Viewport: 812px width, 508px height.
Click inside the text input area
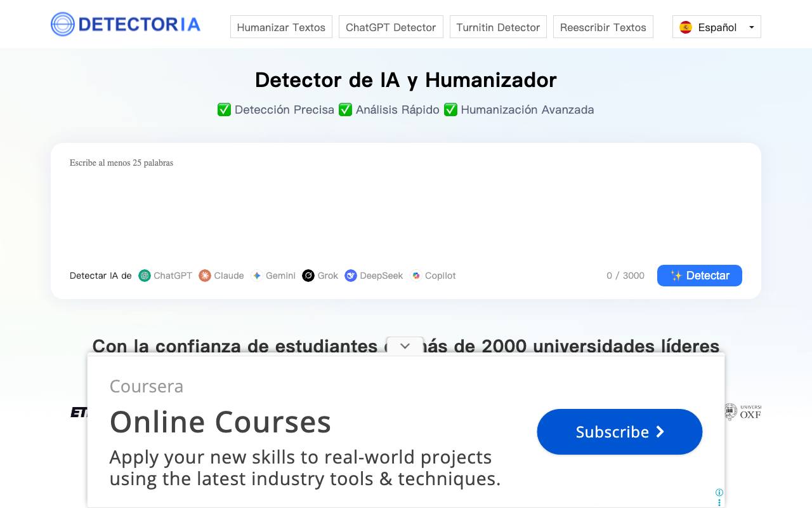(x=406, y=203)
